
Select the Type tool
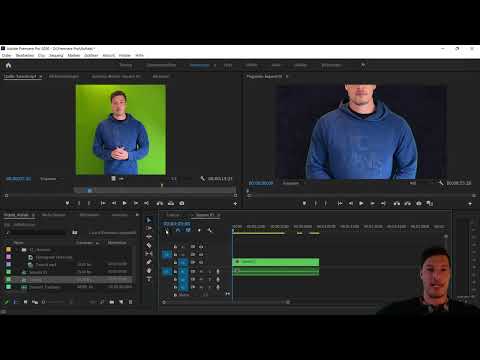149,279
